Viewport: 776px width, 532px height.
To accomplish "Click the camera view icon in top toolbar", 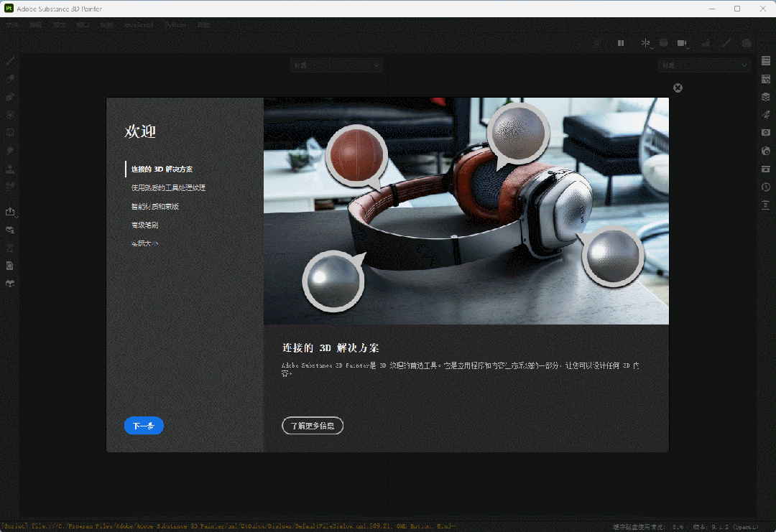I will click(681, 44).
